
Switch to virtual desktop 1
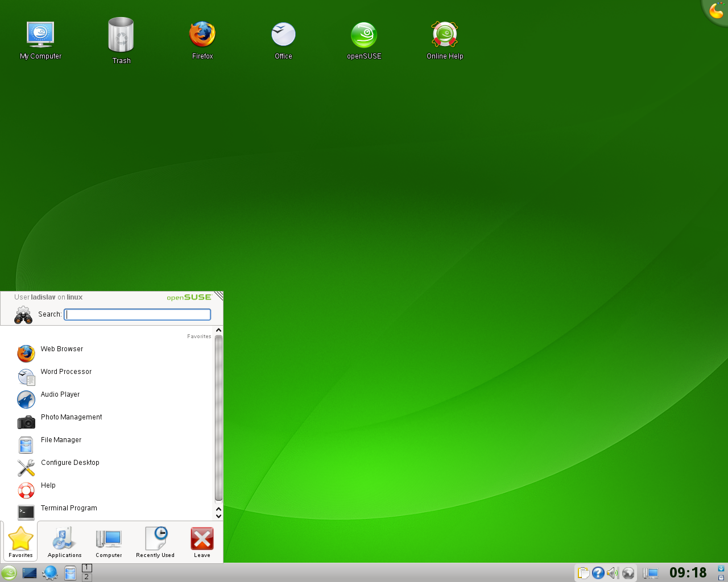point(87,568)
